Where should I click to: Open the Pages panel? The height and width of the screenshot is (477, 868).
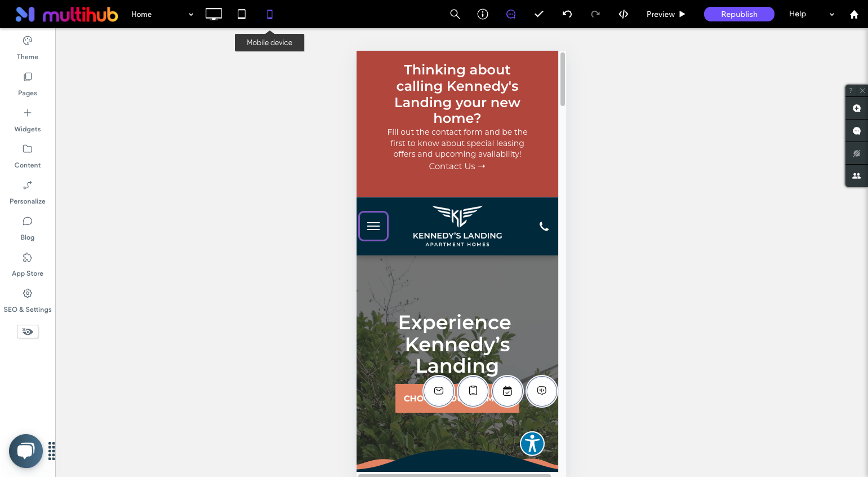28,84
